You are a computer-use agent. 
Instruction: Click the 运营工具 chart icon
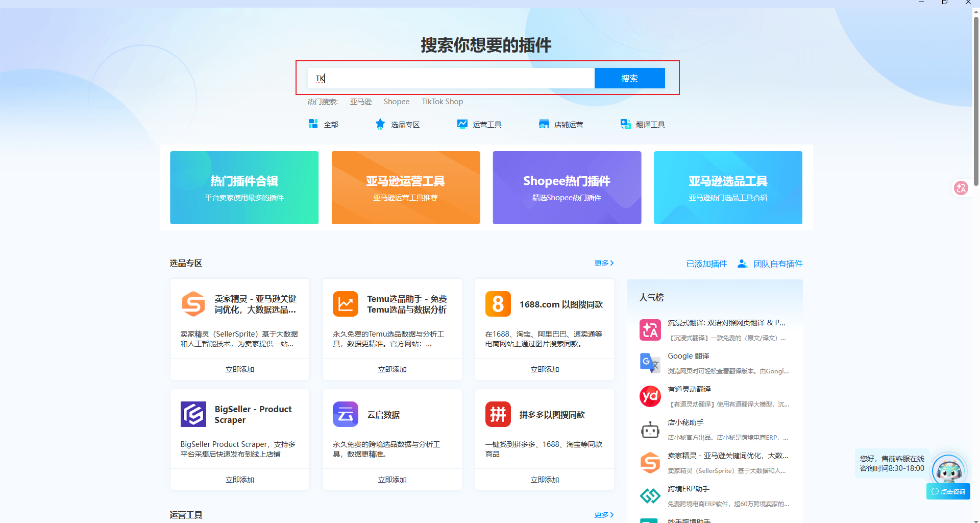click(x=462, y=124)
